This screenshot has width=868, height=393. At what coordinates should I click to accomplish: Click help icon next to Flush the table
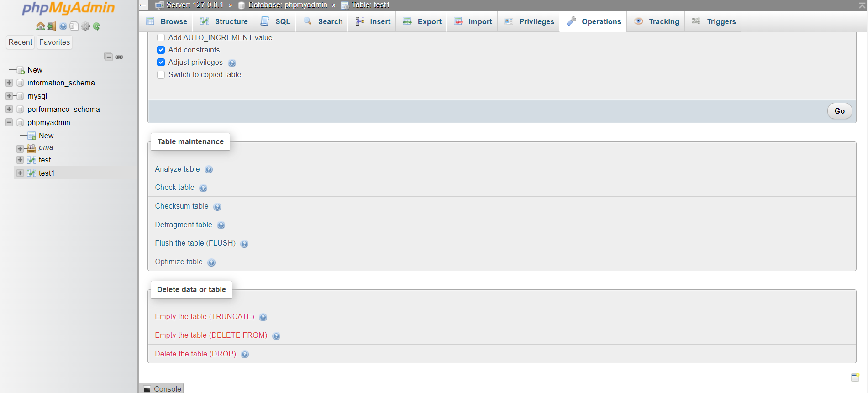click(x=244, y=244)
